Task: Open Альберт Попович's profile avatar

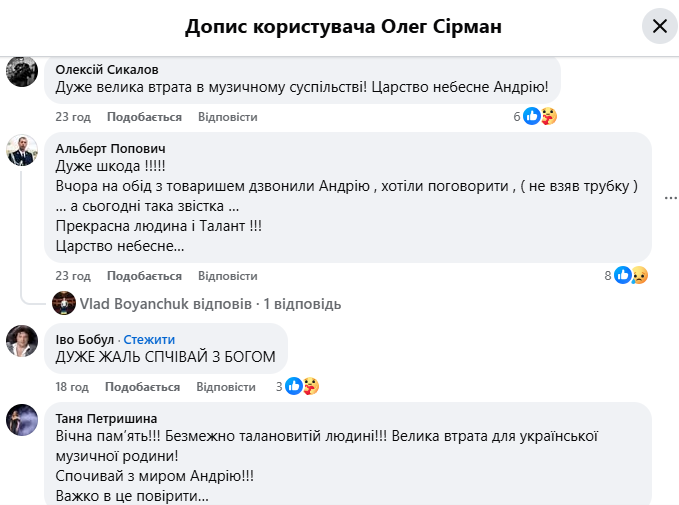Action: tap(22, 151)
